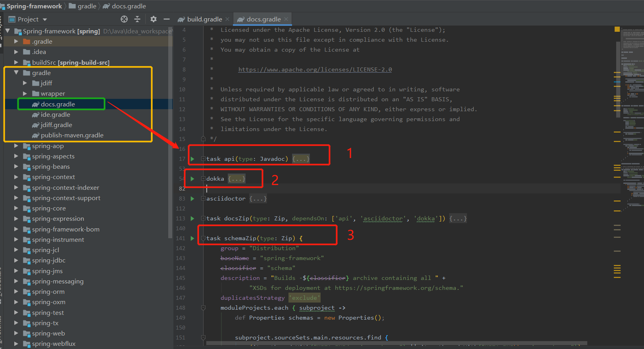
Task: Collapse the schemaZip task block
Action: (203, 238)
